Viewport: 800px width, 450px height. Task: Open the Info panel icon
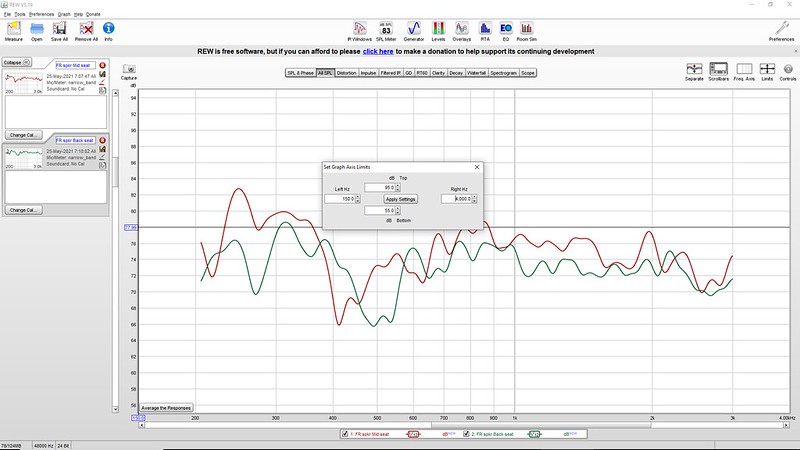point(108,31)
